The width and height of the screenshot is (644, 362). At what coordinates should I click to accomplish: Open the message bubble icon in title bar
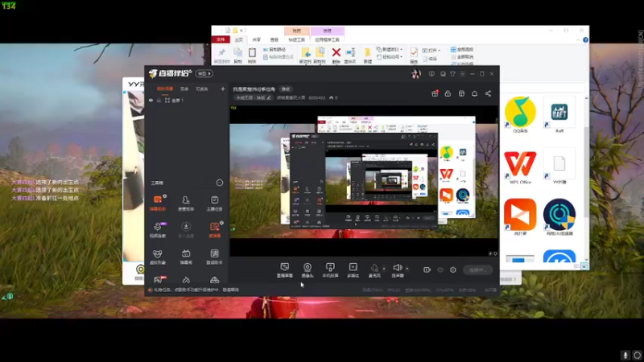[431, 74]
